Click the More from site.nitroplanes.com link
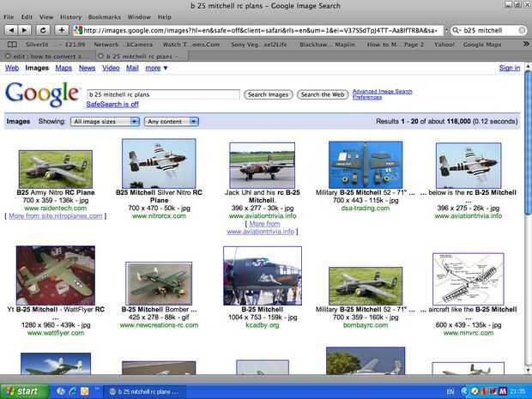The height and width of the screenshot is (399, 532). 55,216
